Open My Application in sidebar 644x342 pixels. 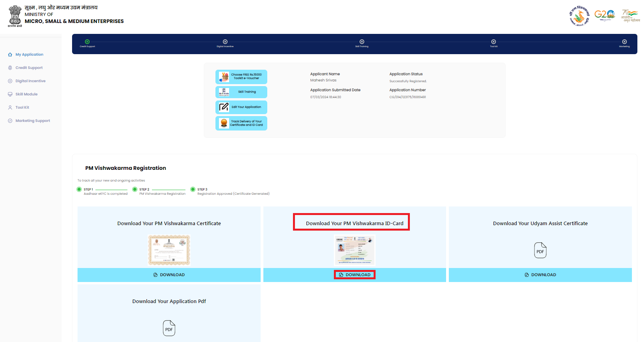(x=29, y=55)
